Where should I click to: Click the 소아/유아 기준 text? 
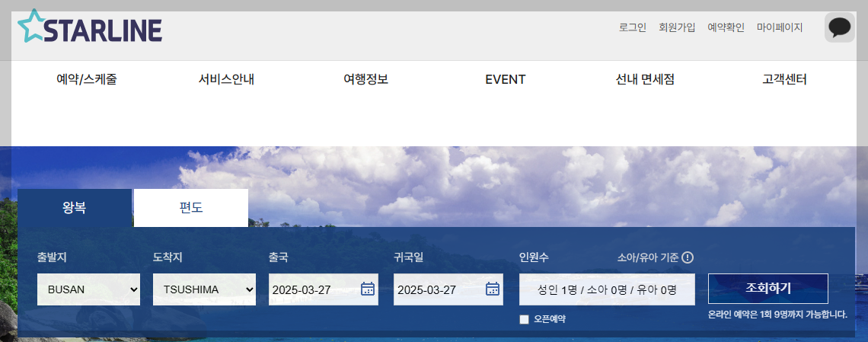click(648, 258)
